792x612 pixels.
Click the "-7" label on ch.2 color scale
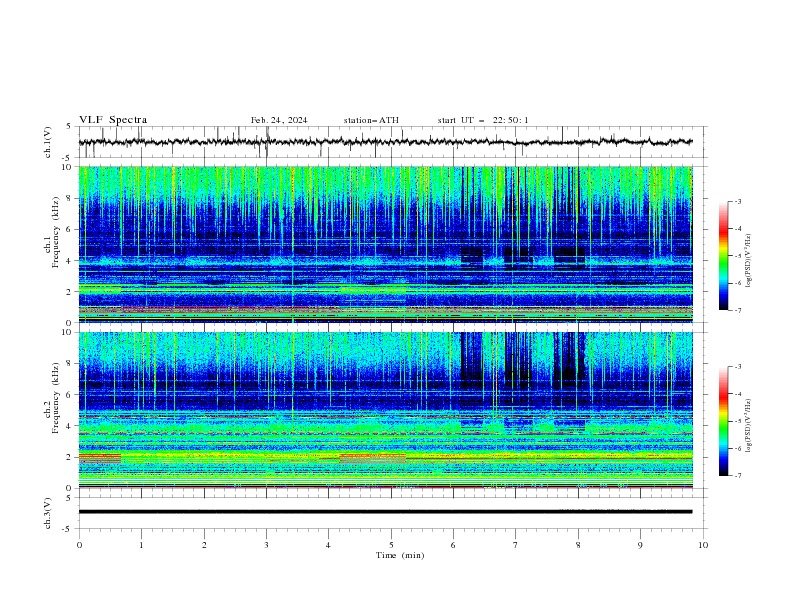tap(737, 476)
